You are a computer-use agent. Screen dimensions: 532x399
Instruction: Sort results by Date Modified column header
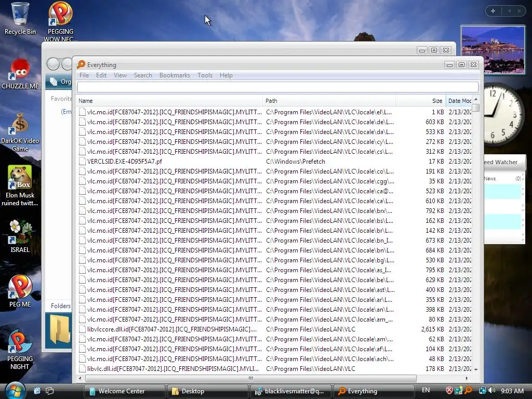point(459,101)
